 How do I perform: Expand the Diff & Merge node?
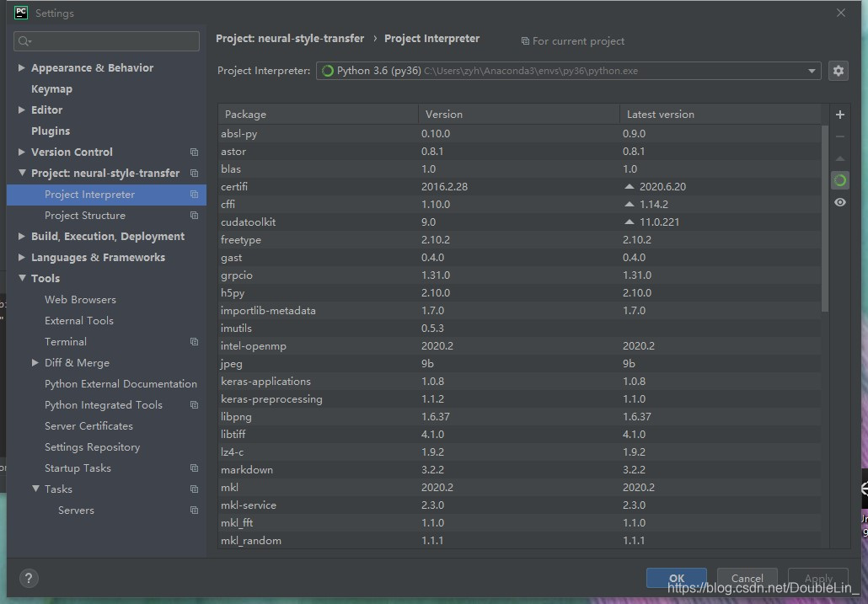35,362
